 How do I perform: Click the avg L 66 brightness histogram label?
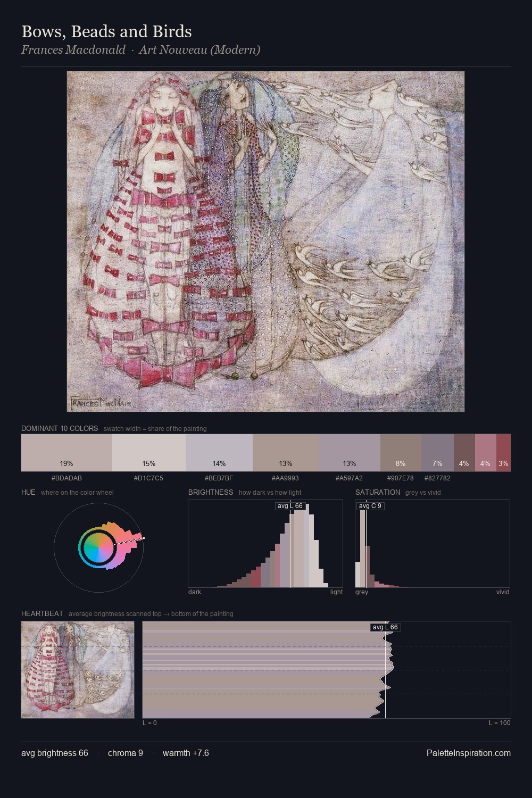[x=290, y=506]
